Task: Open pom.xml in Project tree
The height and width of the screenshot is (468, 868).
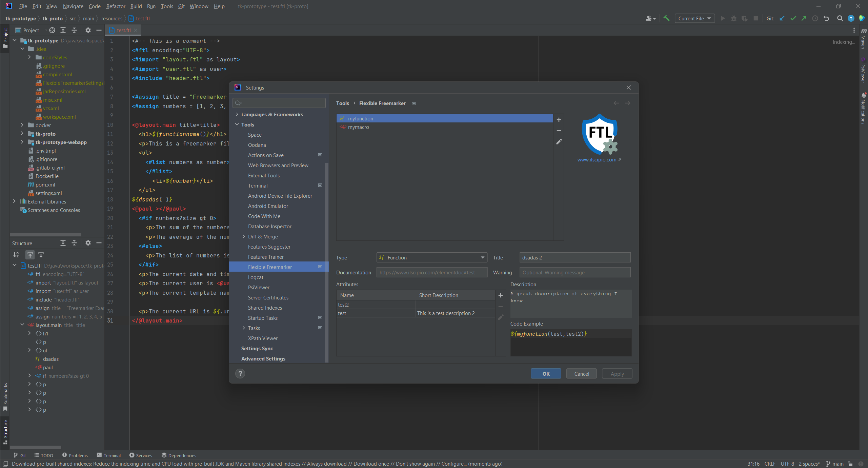Action: [45, 184]
